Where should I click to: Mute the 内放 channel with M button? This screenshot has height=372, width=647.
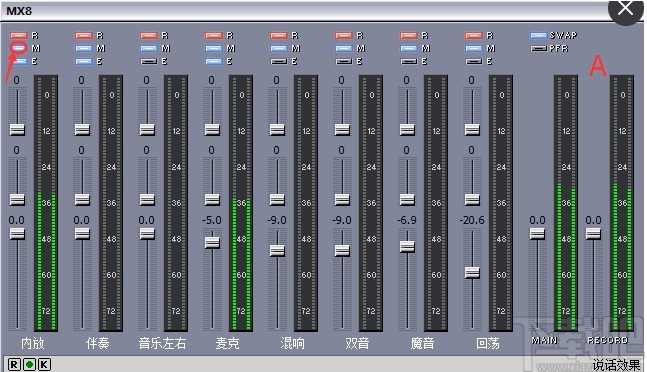point(19,48)
